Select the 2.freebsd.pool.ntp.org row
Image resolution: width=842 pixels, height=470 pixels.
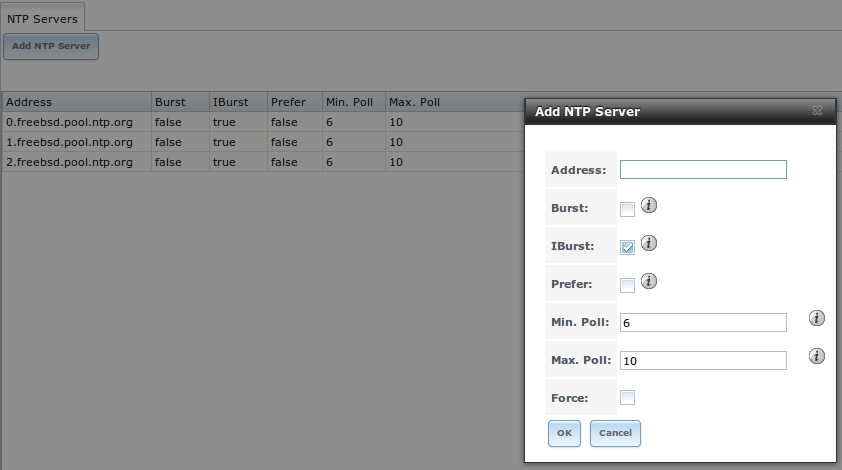tap(263, 162)
